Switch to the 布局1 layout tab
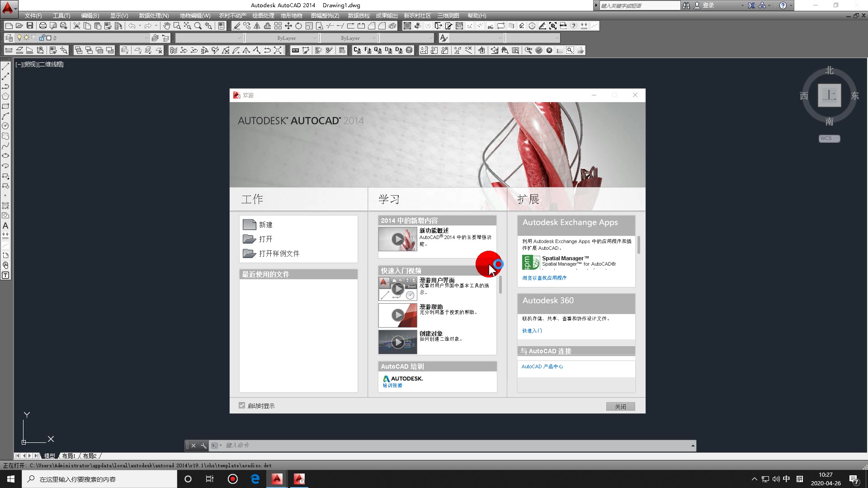Image resolution: width=868 pixels, height=488 pixels. (69, 456)
